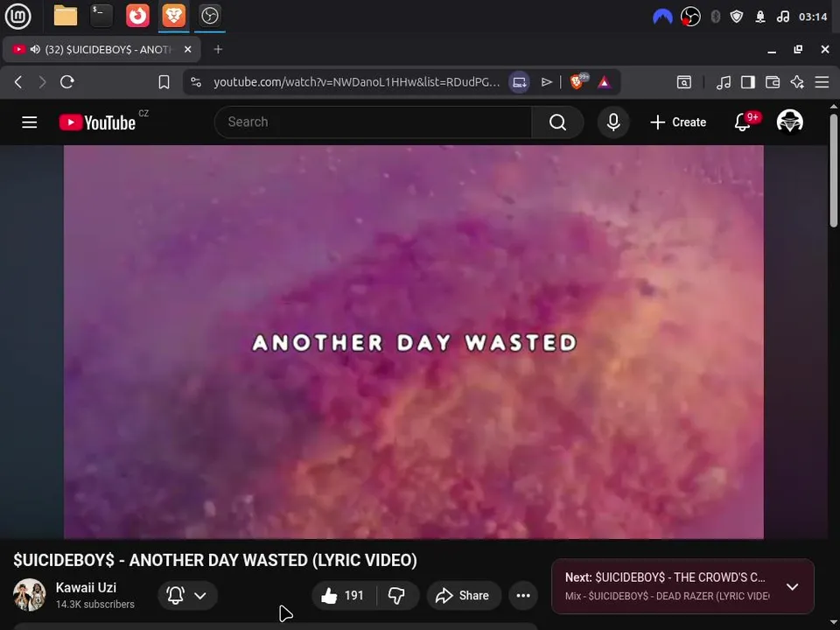Open the Terminal from taskbar
Screen dimensions: 840x630
click(101, 16)
